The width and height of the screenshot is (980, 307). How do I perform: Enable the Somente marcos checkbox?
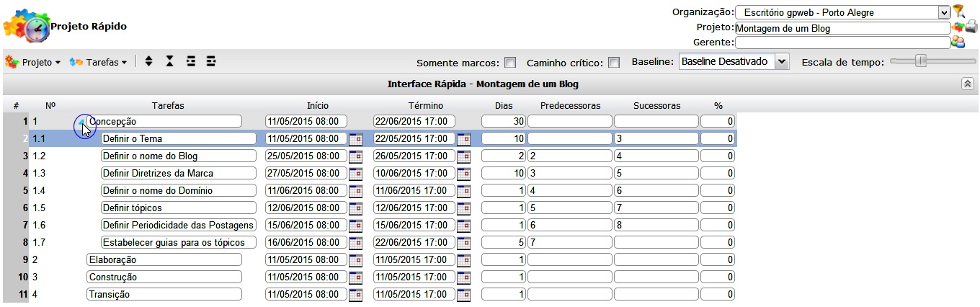coord(510,63)
